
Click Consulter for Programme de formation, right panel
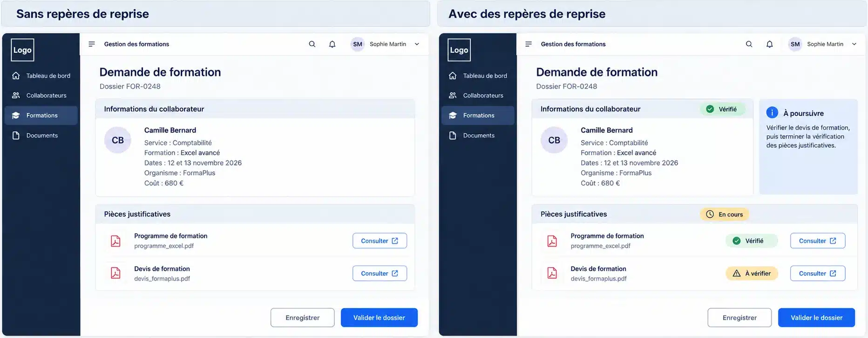tap(818, 241)
